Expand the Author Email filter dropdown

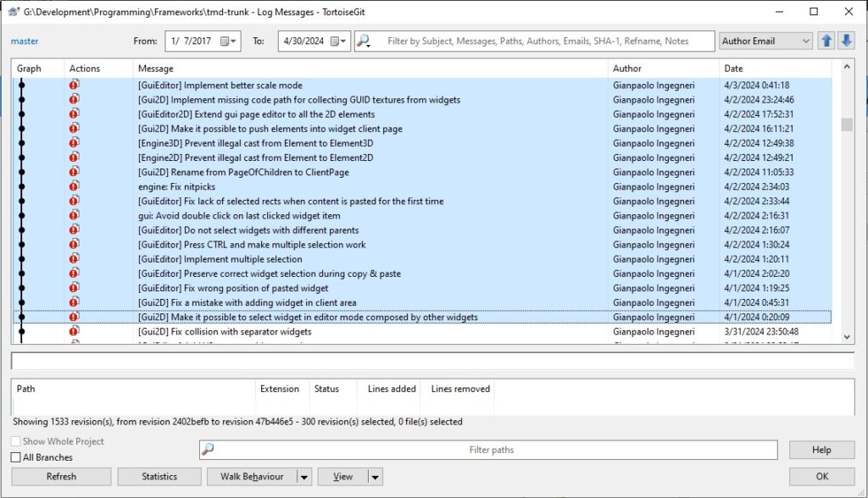pos(806,41)
